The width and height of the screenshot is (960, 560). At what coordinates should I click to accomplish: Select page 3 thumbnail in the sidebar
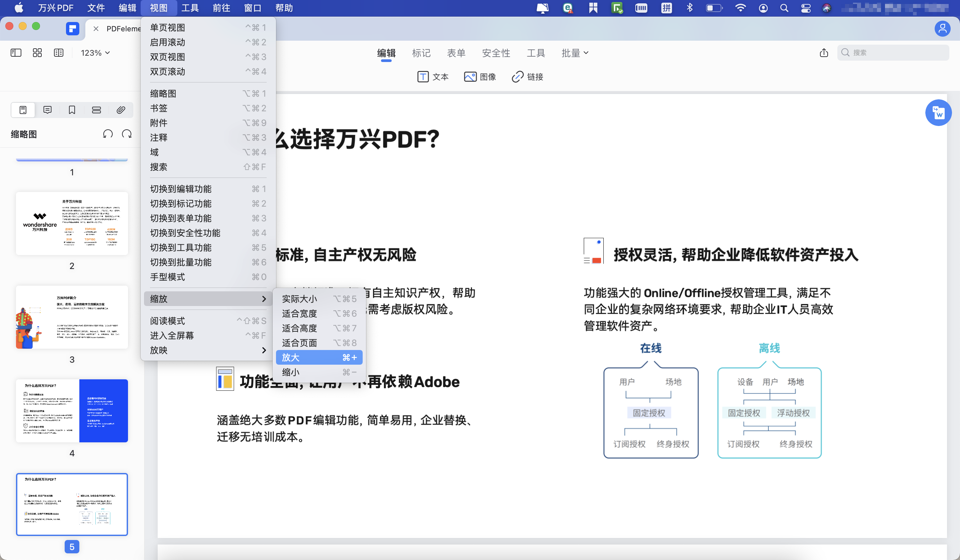click(x=72, y=317)
